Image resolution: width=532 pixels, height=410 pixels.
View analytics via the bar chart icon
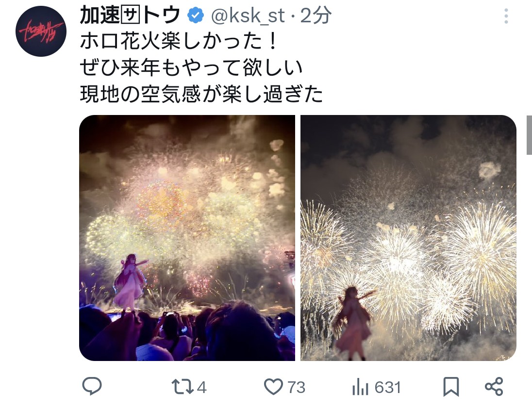(360, 387)
